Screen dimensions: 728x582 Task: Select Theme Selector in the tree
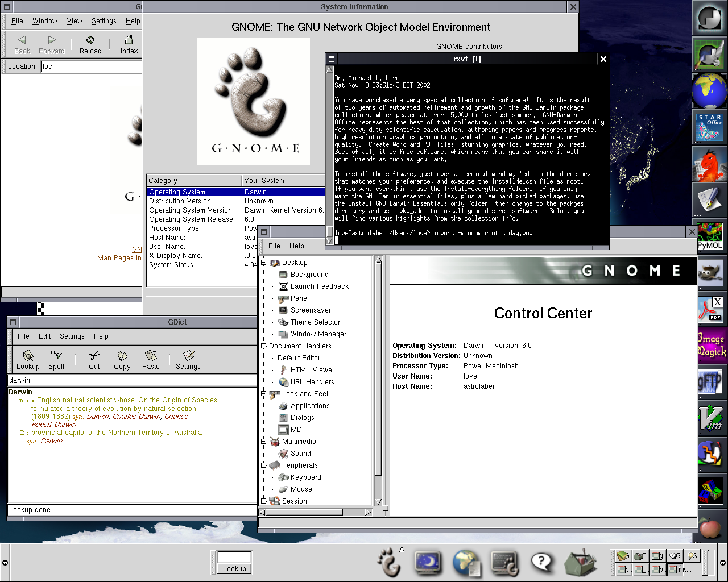click(315, 322)
